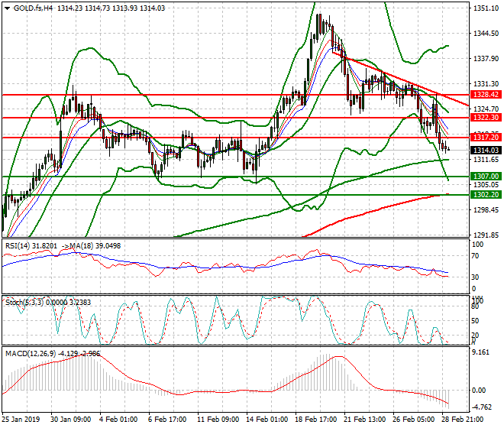Click the triangle arrow before GOLD.fs
Image resolution: width=504 pixels, height=428 pixels.
point(7,8)
